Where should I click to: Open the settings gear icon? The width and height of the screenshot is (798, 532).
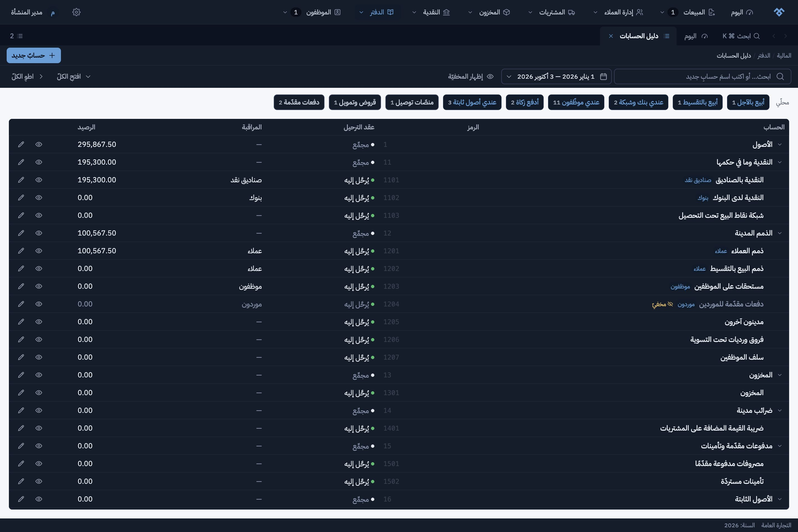tap(76, 12)
